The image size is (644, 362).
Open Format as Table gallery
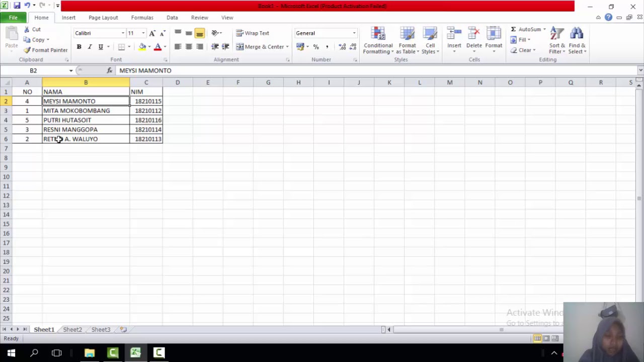pos(407,40)
